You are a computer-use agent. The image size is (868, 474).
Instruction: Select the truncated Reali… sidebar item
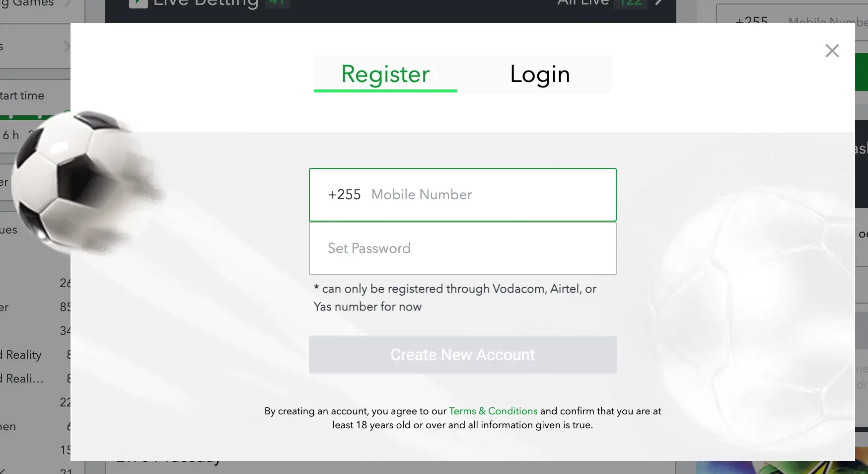(x=24, y=379)
